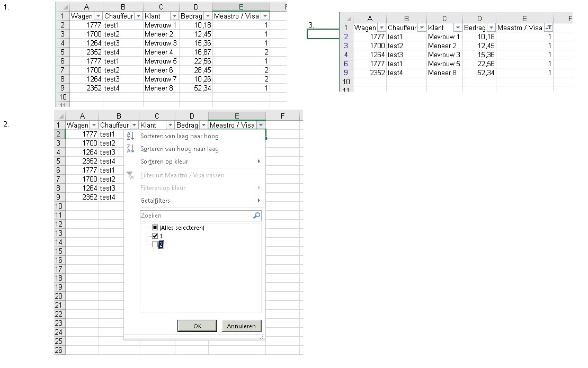Select column C header in sheet 2
588x368 pixels.
(157, 116)
